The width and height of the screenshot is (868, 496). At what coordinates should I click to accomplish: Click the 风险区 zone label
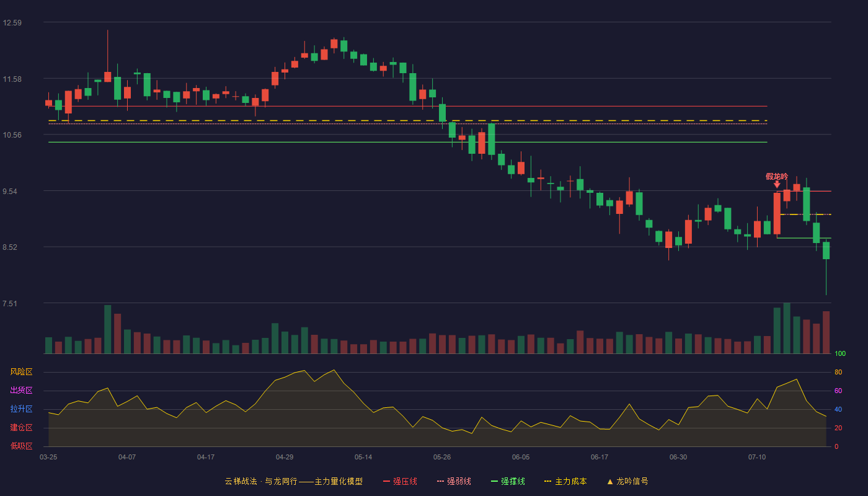(x=21, y=372)
